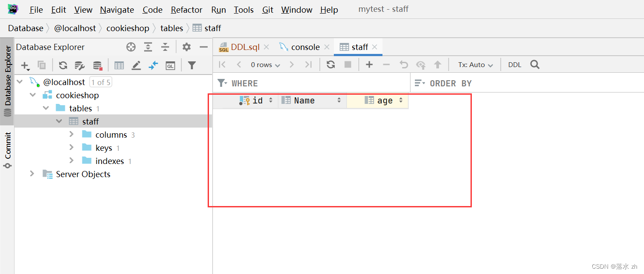
Task: Click Collapse All in Database Explorer header
Action: point(165,47)
